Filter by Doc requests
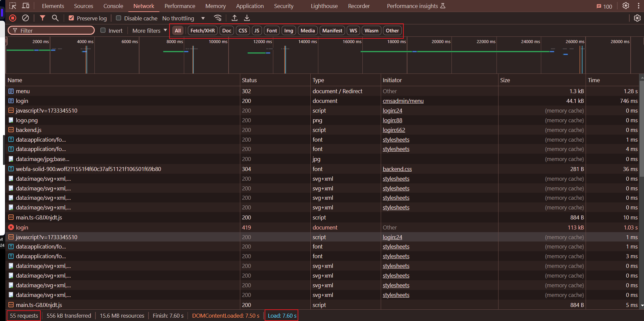The width and height of the screenshot is (644, 321). tap(227, 30)
